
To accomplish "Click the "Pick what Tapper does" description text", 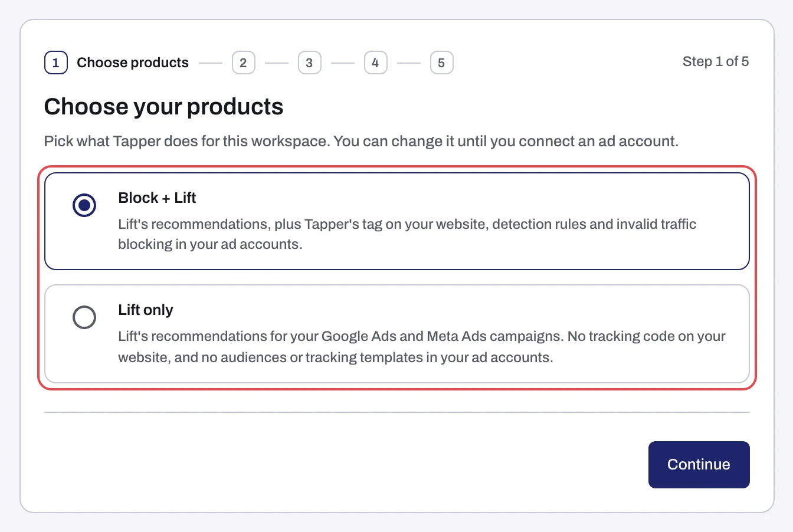I will tap(361, 142).
